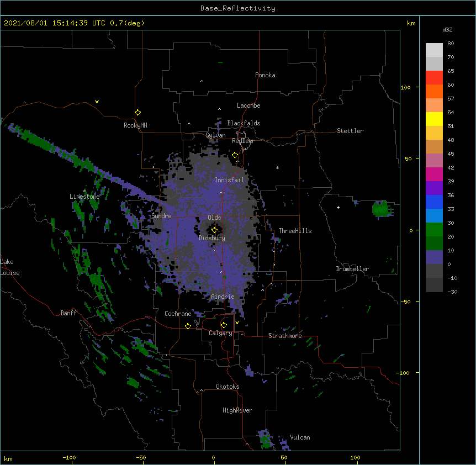Click the Sundre town label

[161, 216]
